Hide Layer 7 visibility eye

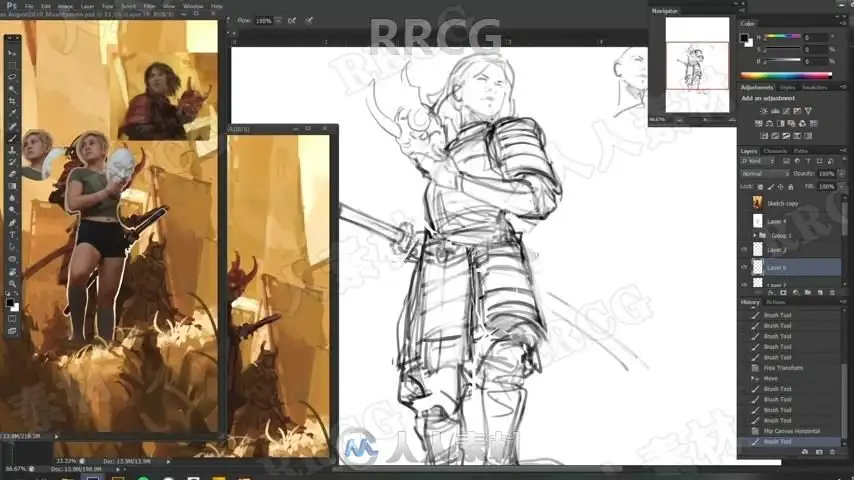(744, 284)
